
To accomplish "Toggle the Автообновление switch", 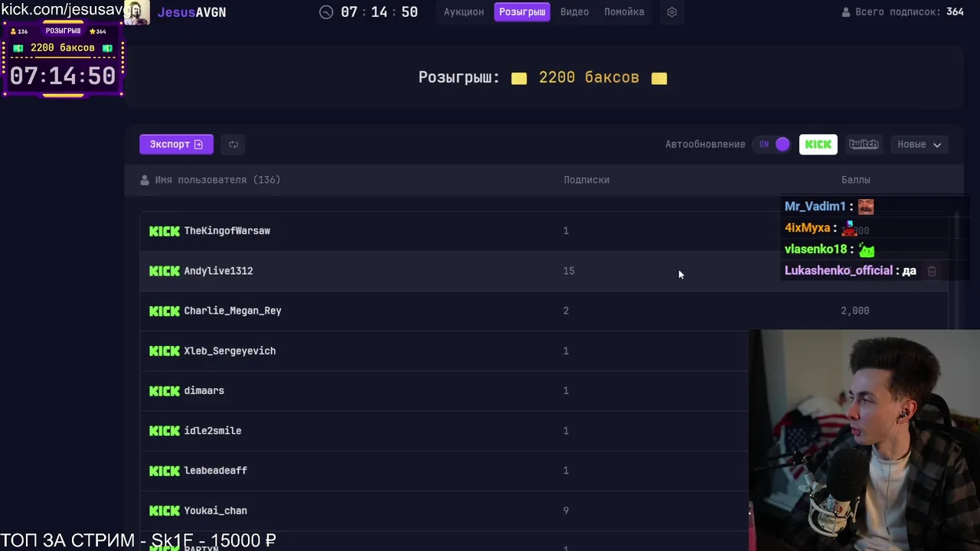I will 772,145.
